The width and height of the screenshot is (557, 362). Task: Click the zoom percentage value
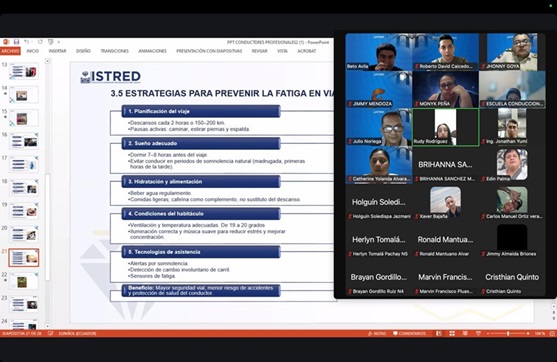[540, 334]
